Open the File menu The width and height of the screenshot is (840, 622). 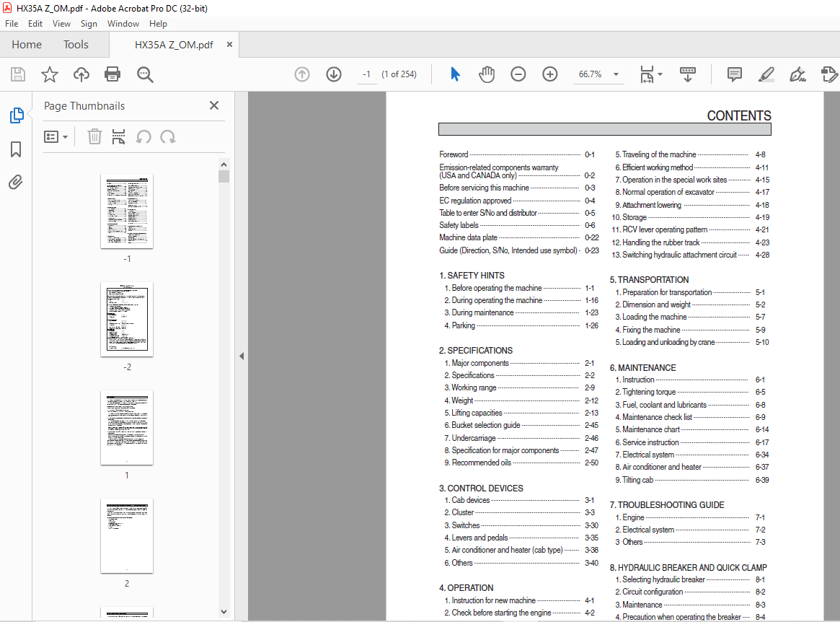(x=12, y=24)
